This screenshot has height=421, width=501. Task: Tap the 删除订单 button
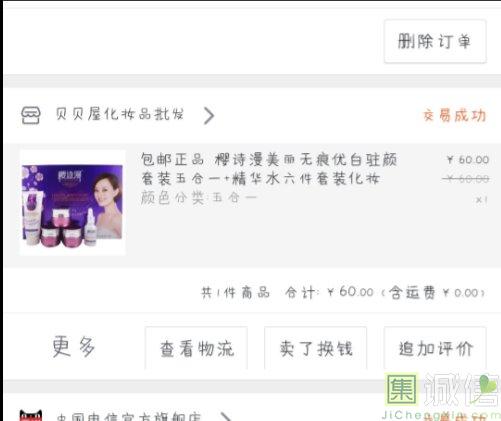tap(435, 41)
